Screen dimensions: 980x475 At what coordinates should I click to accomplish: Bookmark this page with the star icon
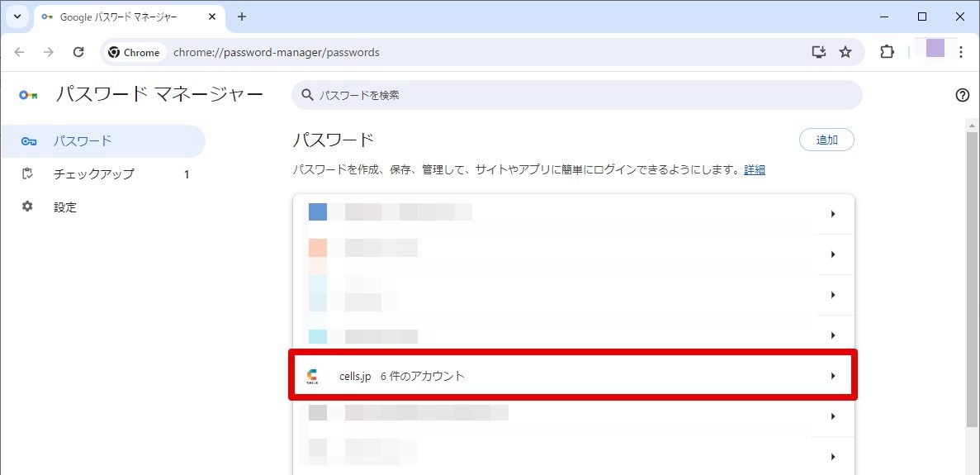(845, 53)
